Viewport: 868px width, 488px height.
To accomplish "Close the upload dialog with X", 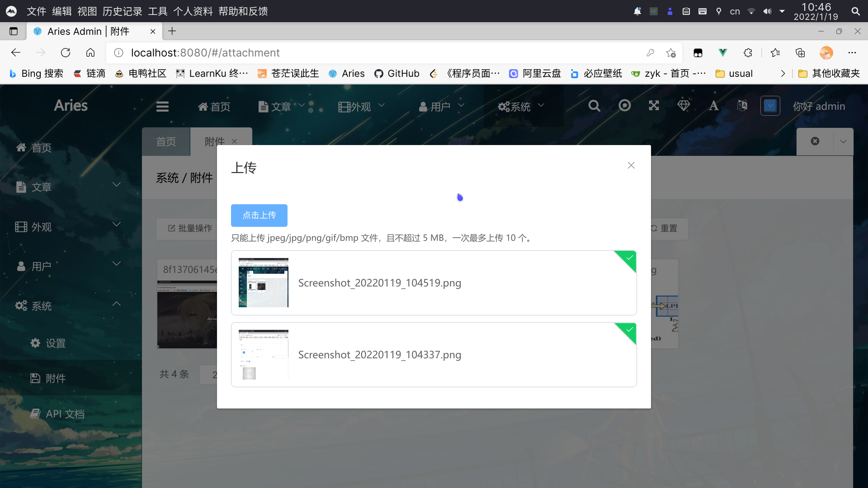I will coord(631,165).
